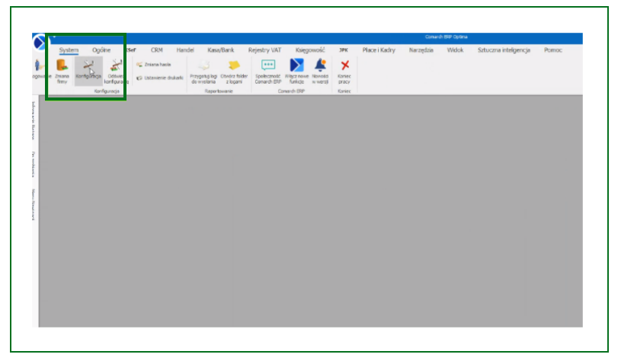Switch to the Ogólne ribbon tab
This screenshot has height=364, width=621.
click(x=101, y=50)
